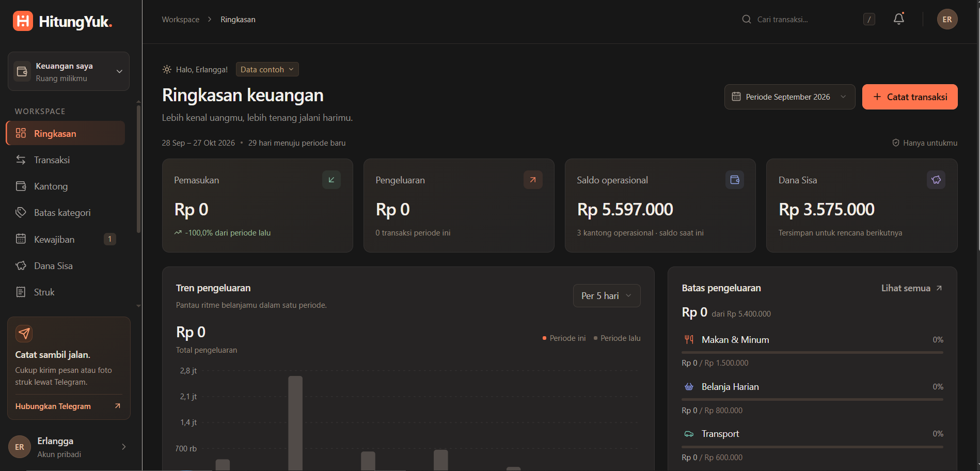
Task: Click the Telegram paper plane icon
Action: point(24,334)
